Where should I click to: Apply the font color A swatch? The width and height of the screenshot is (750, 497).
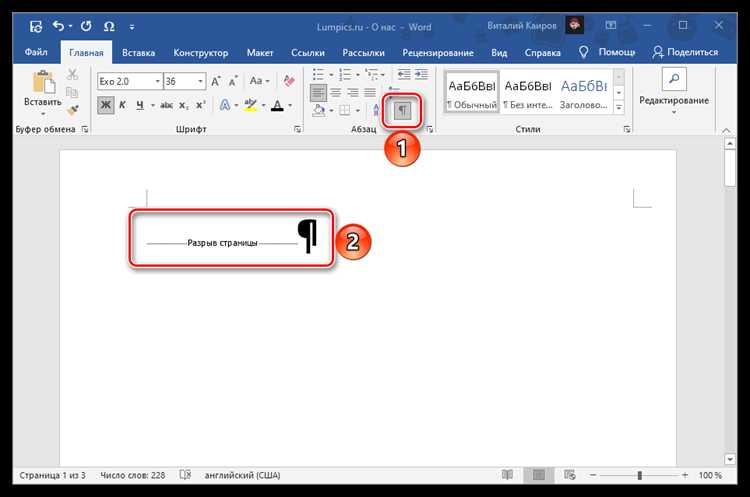click(277, 105)
